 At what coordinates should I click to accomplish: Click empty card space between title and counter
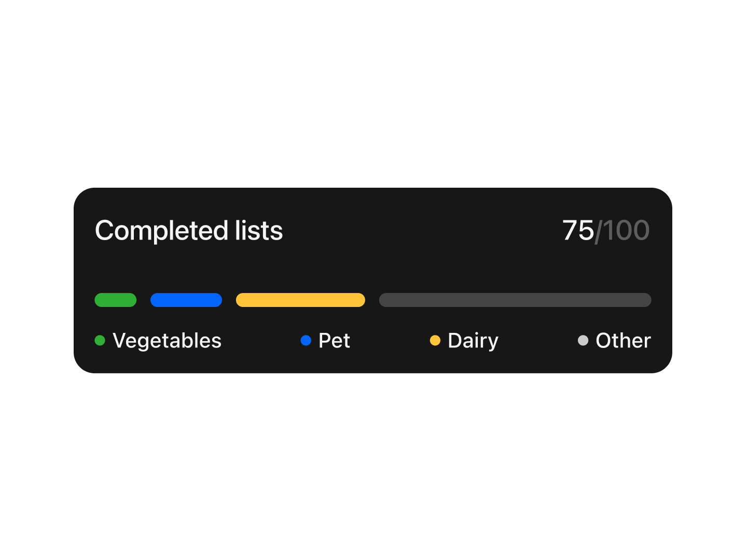pyautogui.click(x=420, y=231)
